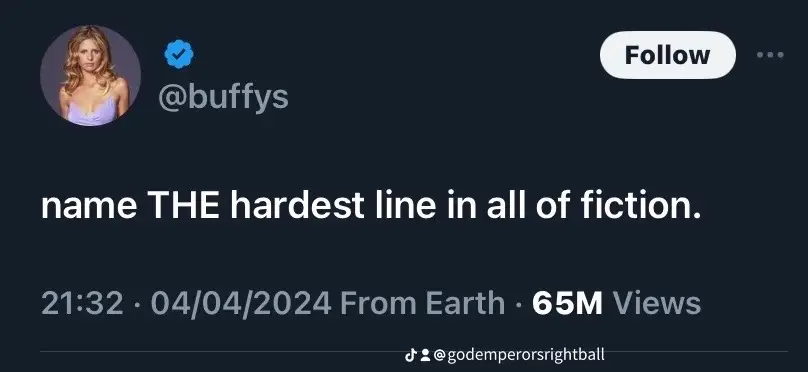This screenshot has height=372, width=808.
Task: Click the bold 65M number
Action: [567, 303]
